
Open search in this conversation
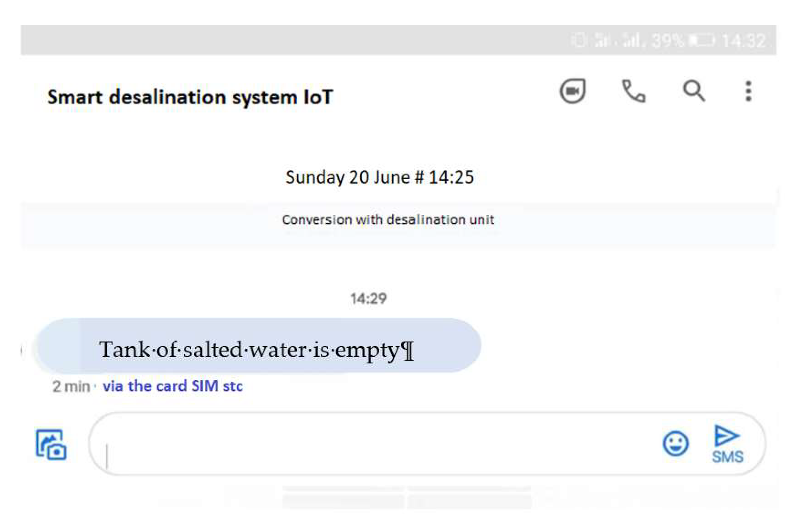point(693,91)
